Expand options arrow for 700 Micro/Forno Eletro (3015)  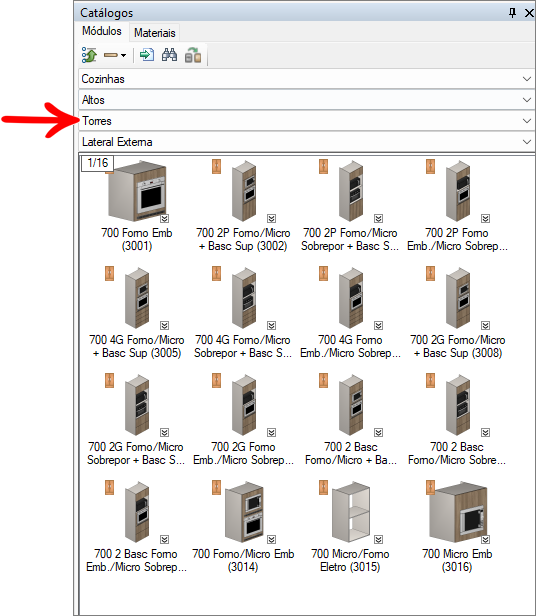coord(378,539)
